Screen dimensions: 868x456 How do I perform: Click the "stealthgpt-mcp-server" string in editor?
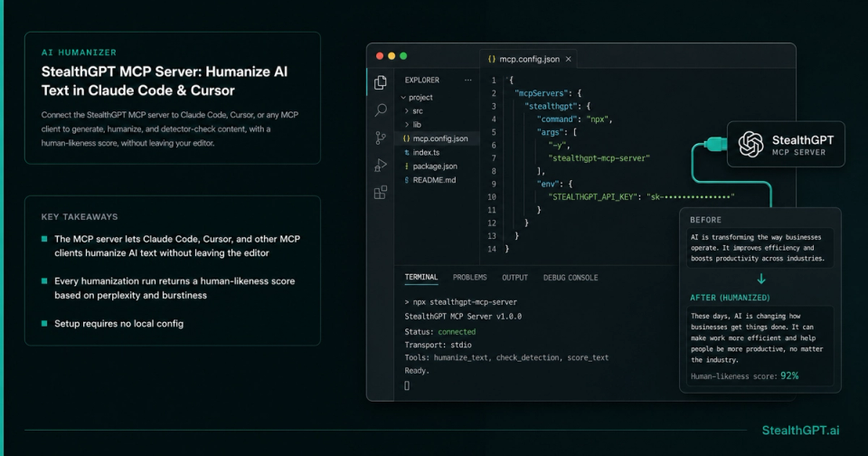[599, 158]
